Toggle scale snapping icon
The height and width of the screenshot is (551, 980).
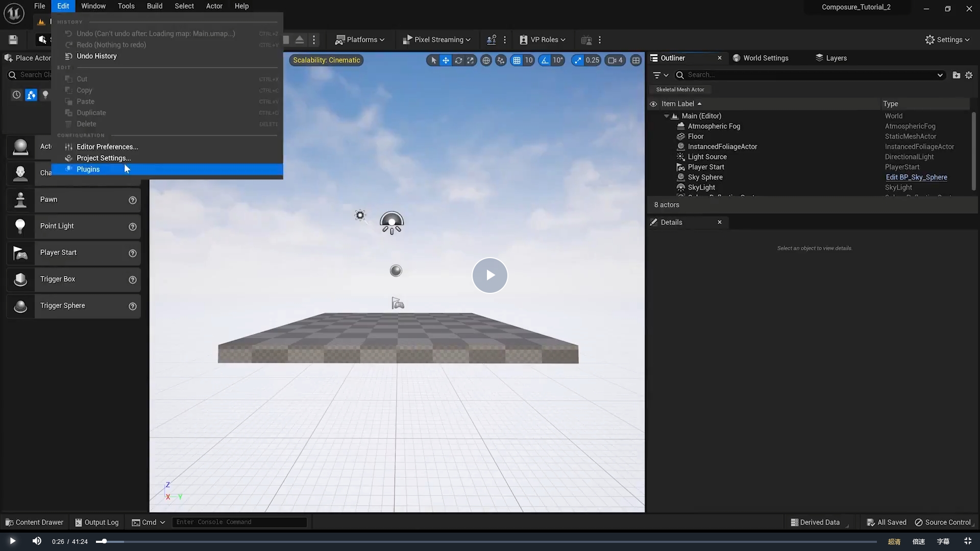pyautogui.click(x=578, y=60)
